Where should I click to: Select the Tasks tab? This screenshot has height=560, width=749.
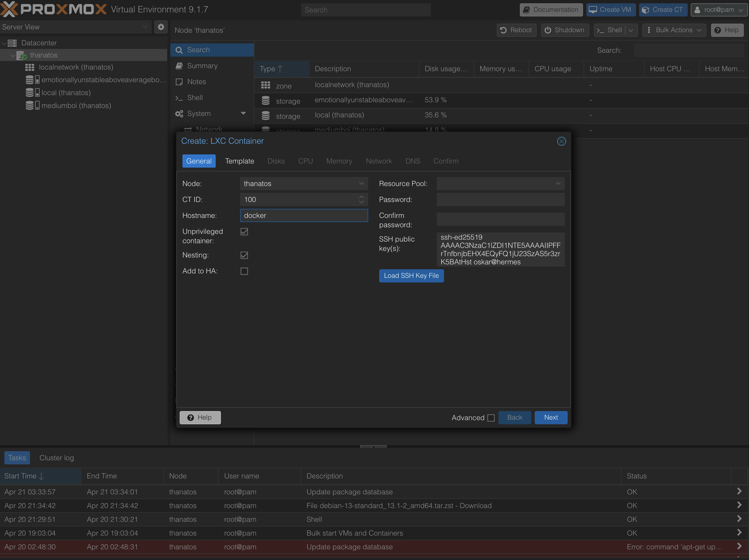[17, 458]
